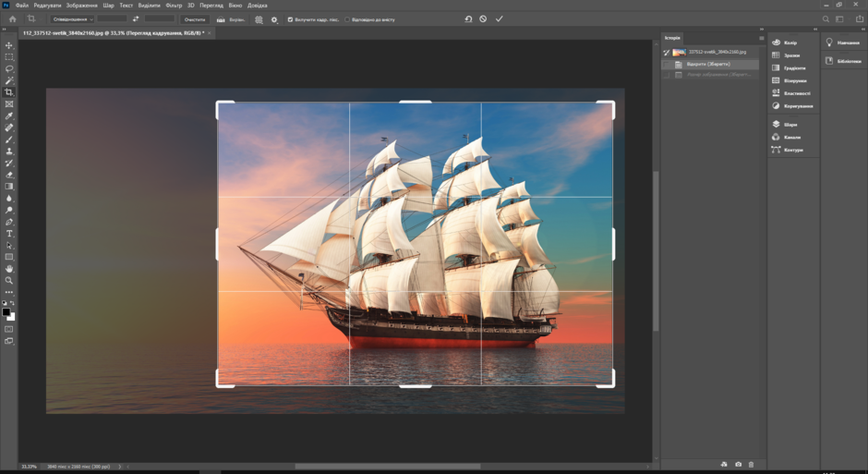The height and width of the screenshot is (474, 868).
Task: Open the Канали panel
Action: pyautogui.click(x=787, y=138)
